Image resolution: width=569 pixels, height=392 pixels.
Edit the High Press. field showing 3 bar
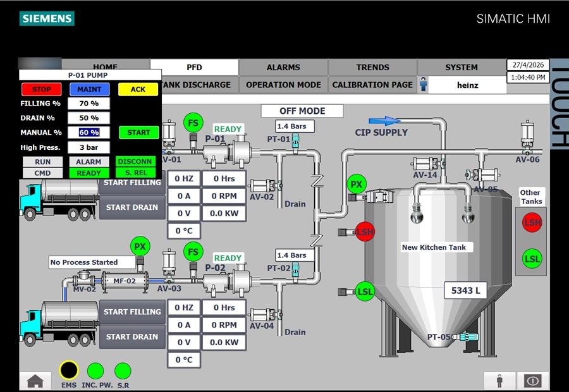(x=89, y=147)
